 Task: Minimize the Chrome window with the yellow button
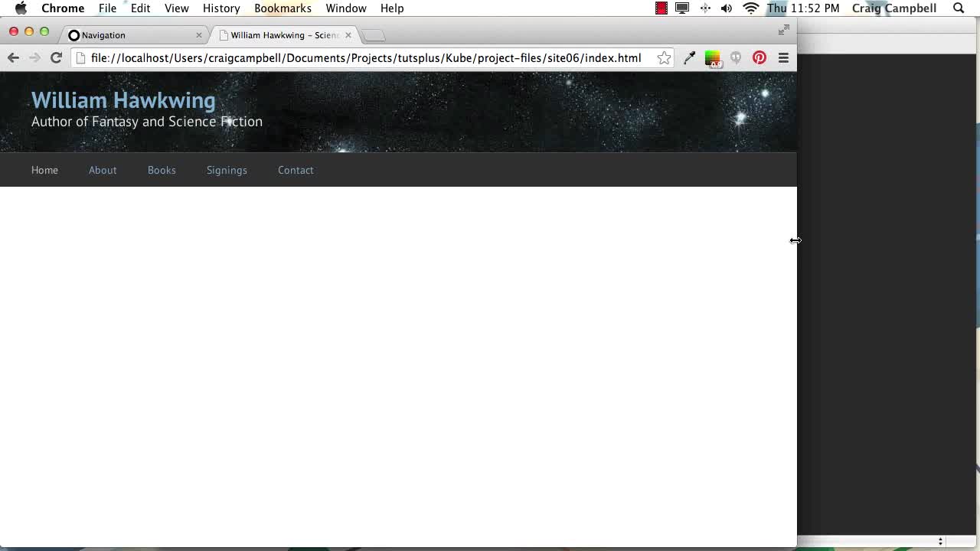point(29,31)
